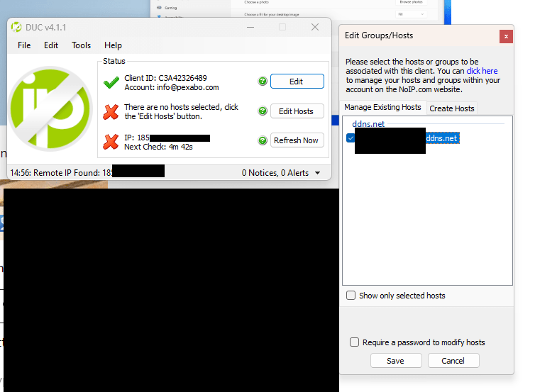Viewport: 535px width, 392px height.
Task: Click the Browse photos button in the background window
Action: [x=411, y=2]
